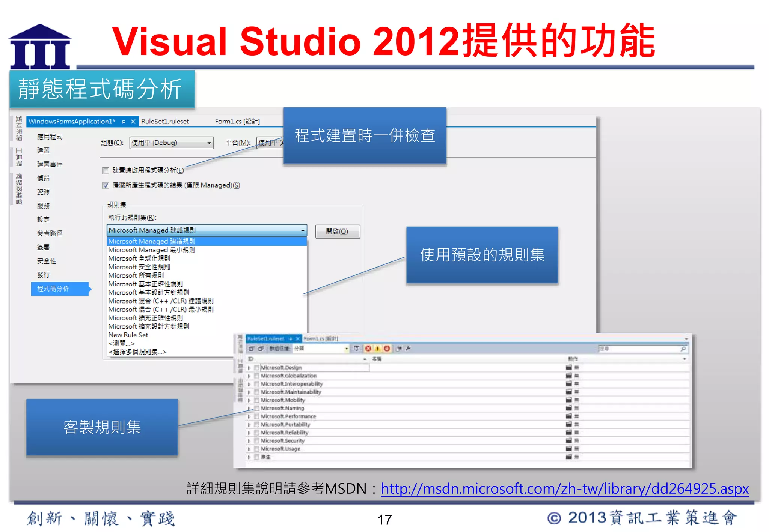This screenshot has height=532, width=769.
Task: Click action icon for Microsoft.Interoperability row
Action: 569,384
